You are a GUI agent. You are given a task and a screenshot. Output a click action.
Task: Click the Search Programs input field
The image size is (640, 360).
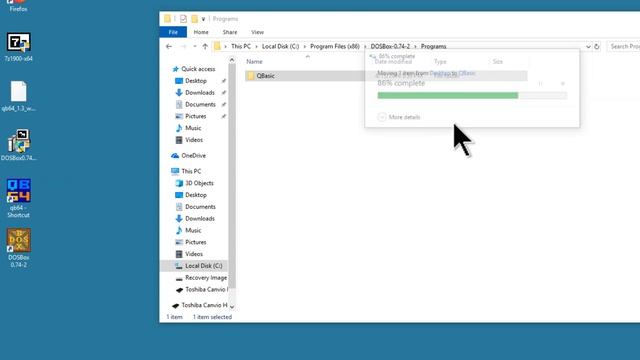coord(623,47)
